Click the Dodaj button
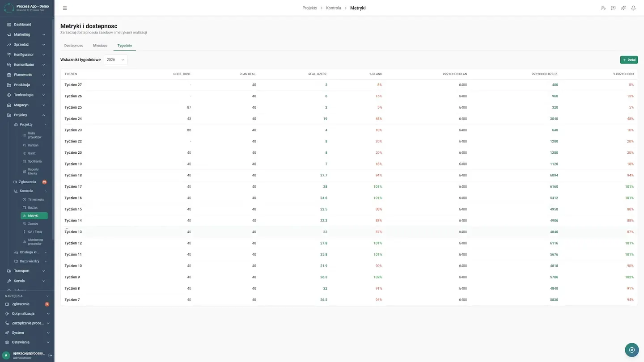 click(629, 59)
